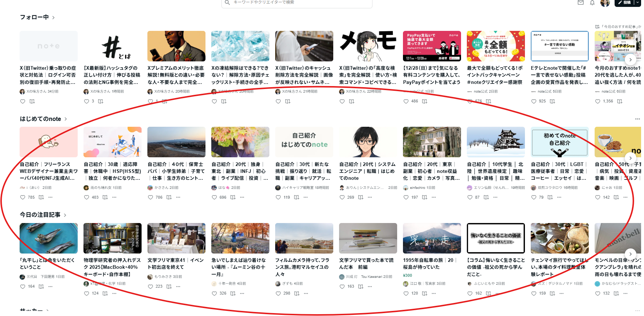Click next arrow in 今日の注目記事 carousel
Screen dimensions: 644x316
tap(630, 254)
